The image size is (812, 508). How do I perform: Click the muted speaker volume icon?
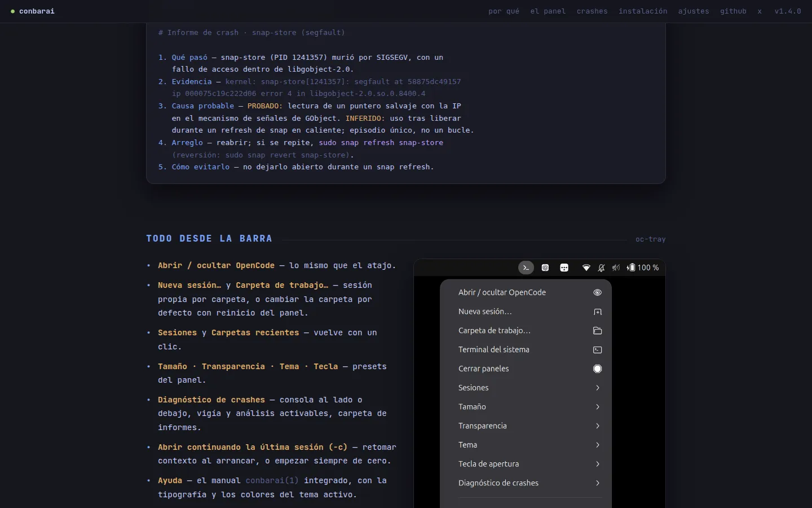click(616, 268)
